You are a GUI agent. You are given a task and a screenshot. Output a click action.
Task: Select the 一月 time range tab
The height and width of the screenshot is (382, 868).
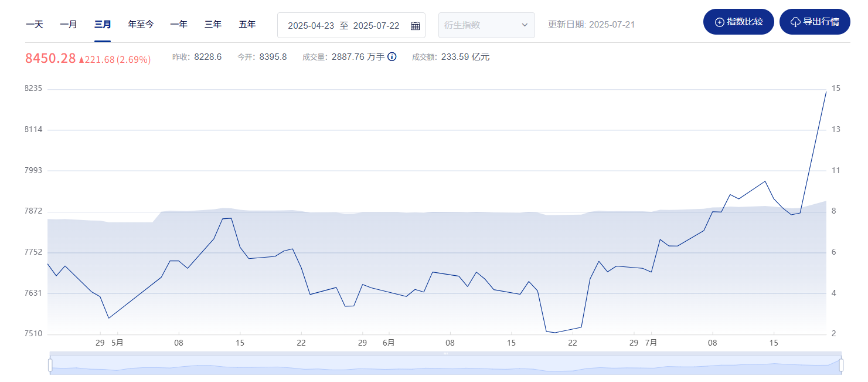[69, 25]
